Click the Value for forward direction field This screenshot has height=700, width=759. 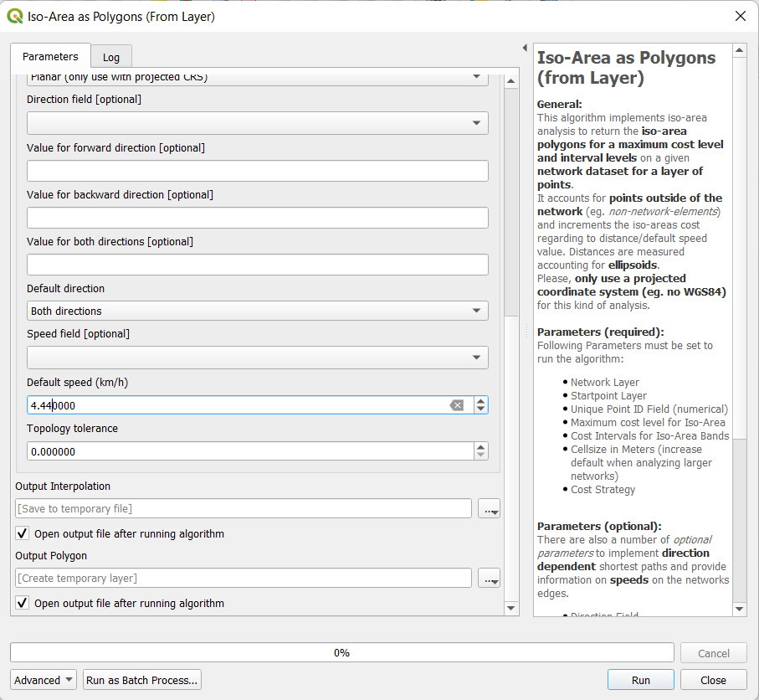point(257,171)
